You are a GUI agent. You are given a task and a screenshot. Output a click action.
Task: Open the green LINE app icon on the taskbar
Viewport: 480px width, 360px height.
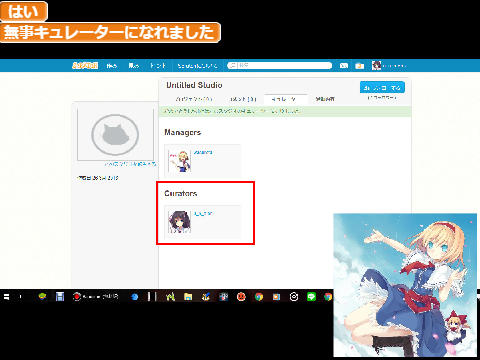click(311, 296)
